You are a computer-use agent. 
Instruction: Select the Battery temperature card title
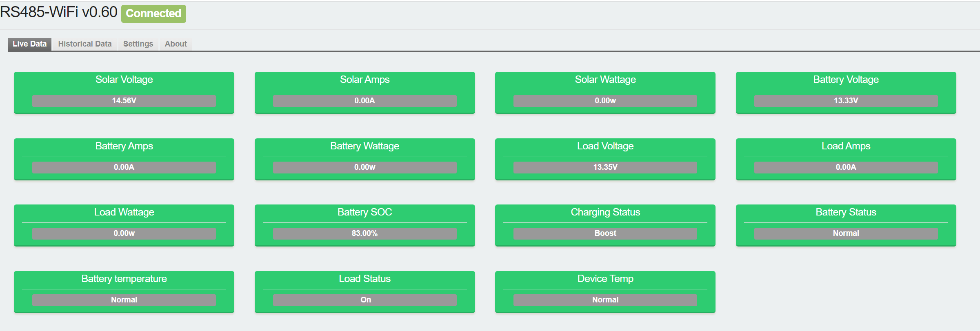pyautogui.click(x=124, y=279)
